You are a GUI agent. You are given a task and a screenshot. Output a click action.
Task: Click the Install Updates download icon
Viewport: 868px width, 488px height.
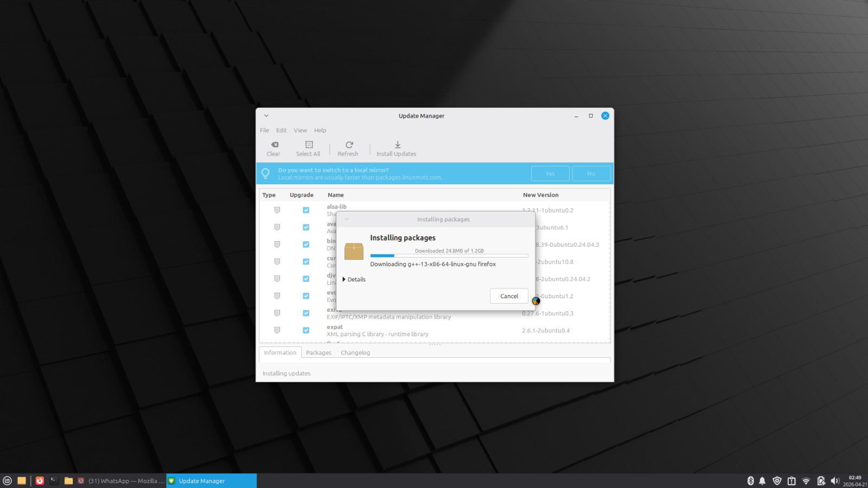point(397,145)
